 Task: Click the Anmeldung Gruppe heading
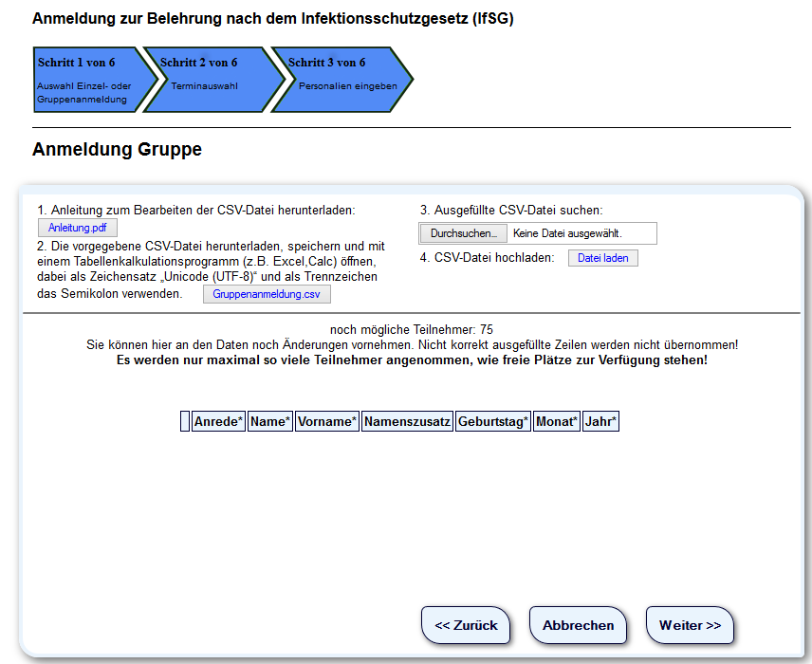[x=117, y=150]
